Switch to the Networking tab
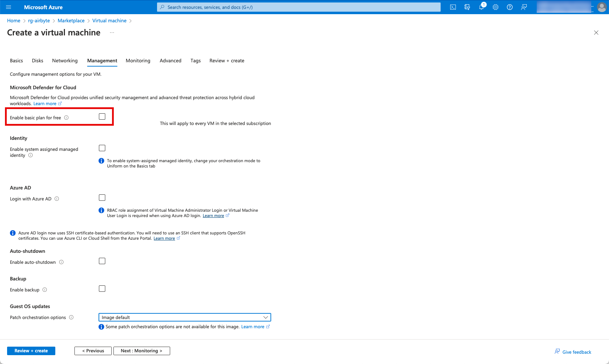The image size is (609, 364). [x=65, y=61]
